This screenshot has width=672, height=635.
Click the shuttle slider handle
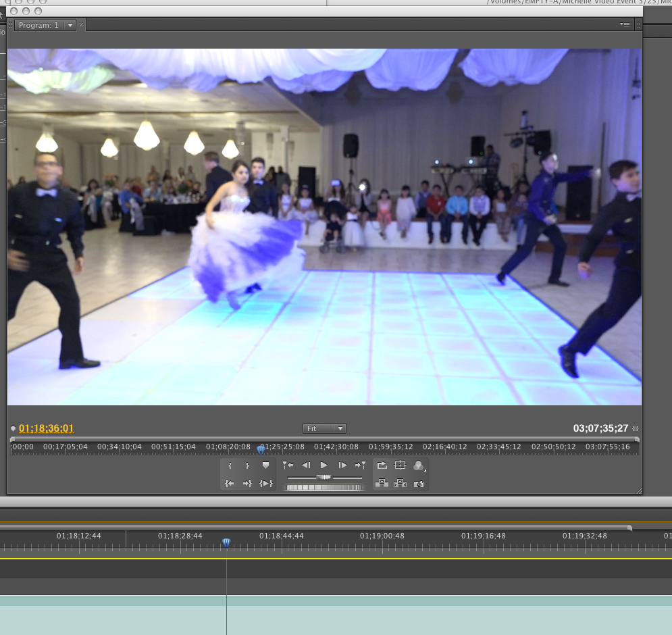(324, 478)
